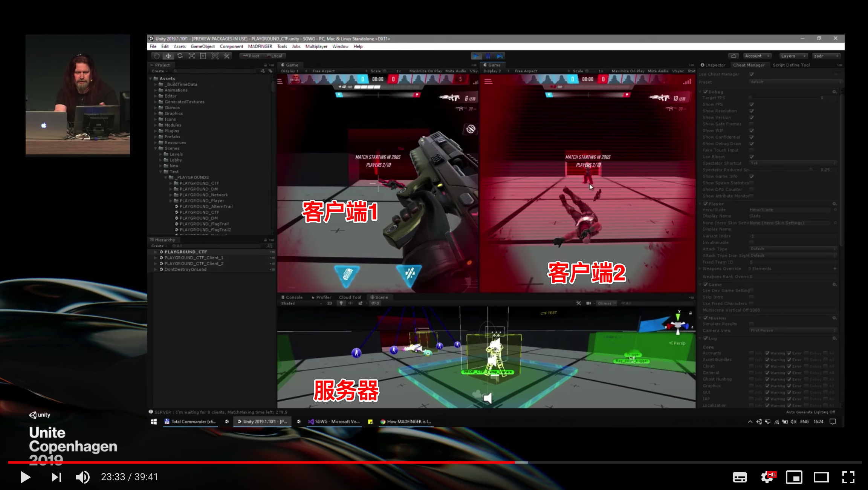Toggle the Use Bloom checkbox
The image size is (868, 490).
[751, 157]
